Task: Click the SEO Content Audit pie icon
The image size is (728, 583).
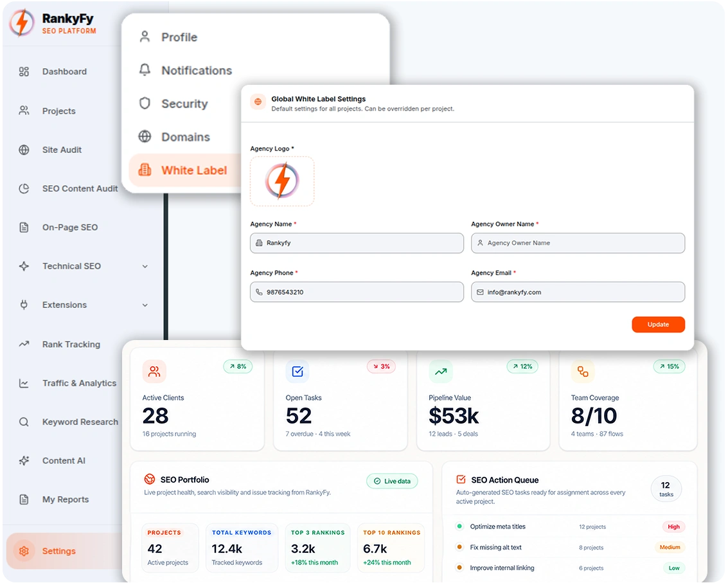Action: (24, 188)
